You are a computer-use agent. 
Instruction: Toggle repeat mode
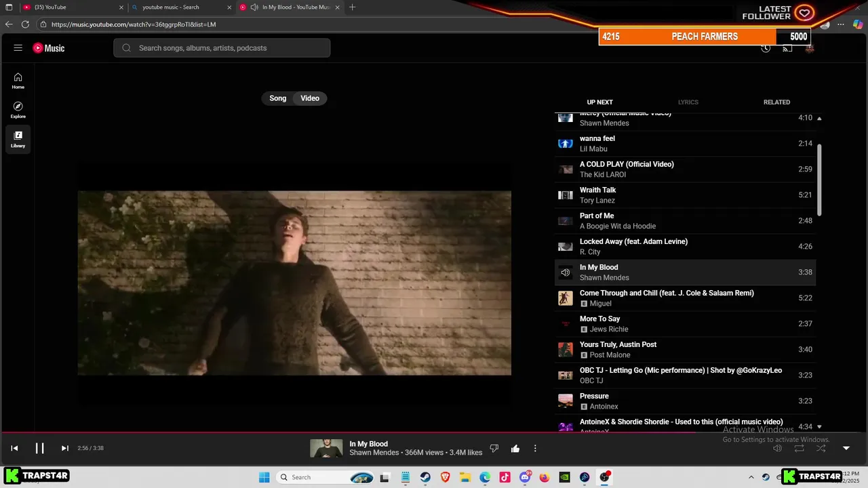800,448
